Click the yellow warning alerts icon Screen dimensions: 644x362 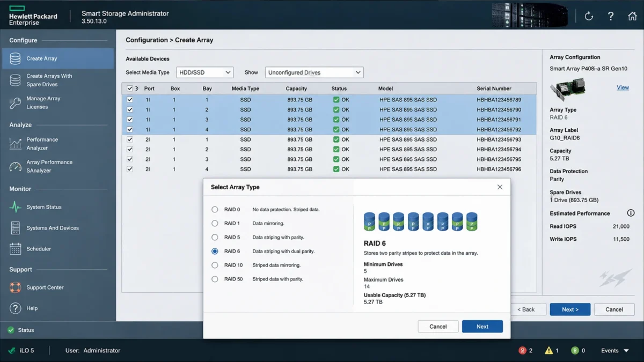(x=548, y=351)
